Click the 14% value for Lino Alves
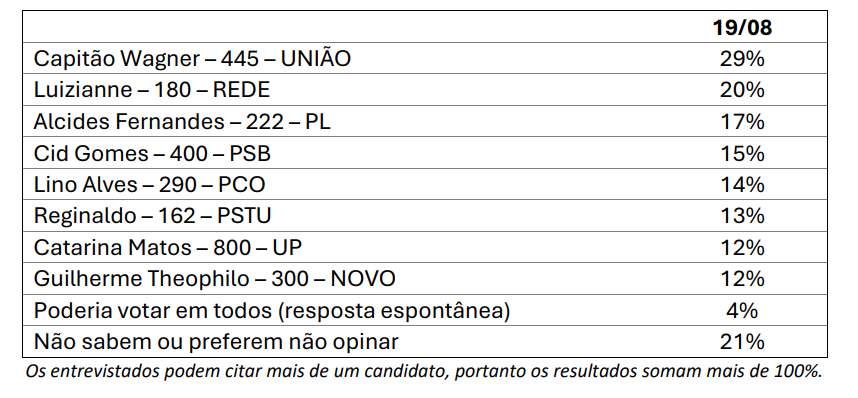Screen dimensions: 858x398 click(742, 184)
